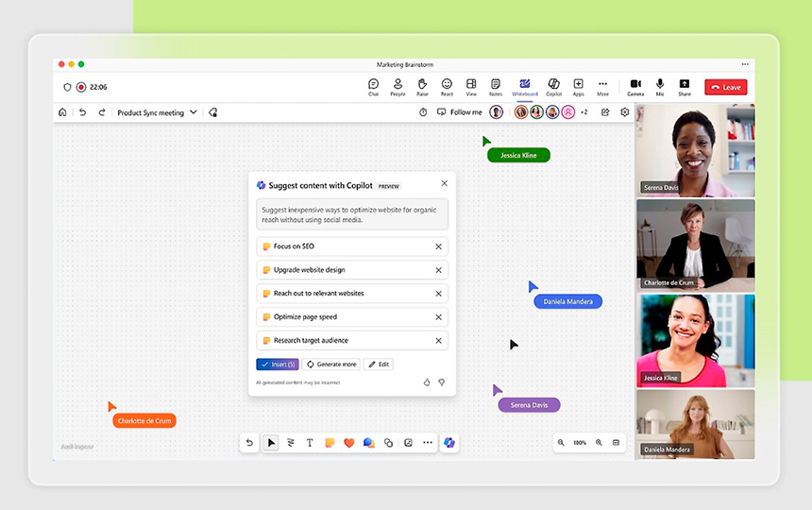Viewport: 812px width, 510px height.
Task: Open more whiteboard tools menu
Action: (427, 443)
